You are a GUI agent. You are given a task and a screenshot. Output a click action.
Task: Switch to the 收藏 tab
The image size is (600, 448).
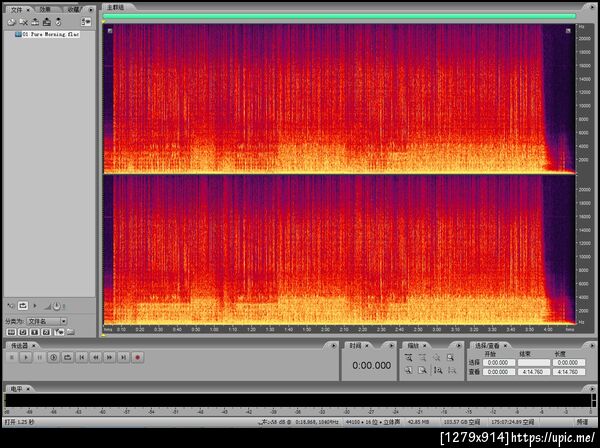point(73,9)
